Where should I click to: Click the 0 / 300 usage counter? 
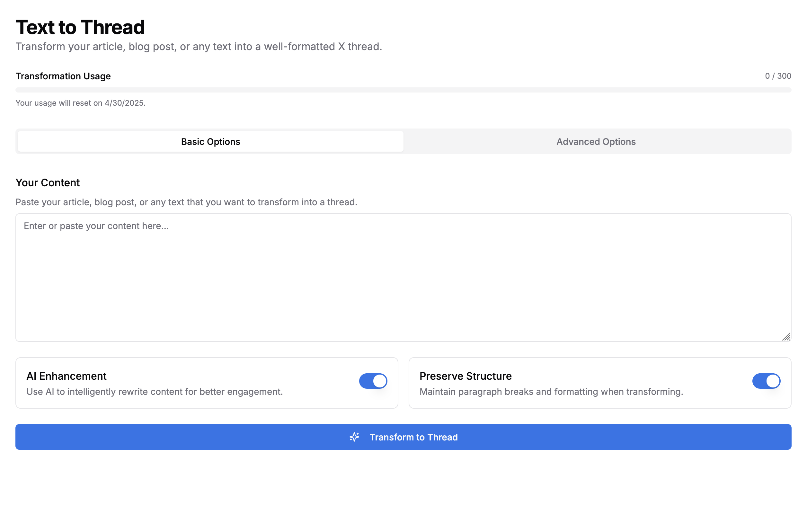(x=777, y=76)
